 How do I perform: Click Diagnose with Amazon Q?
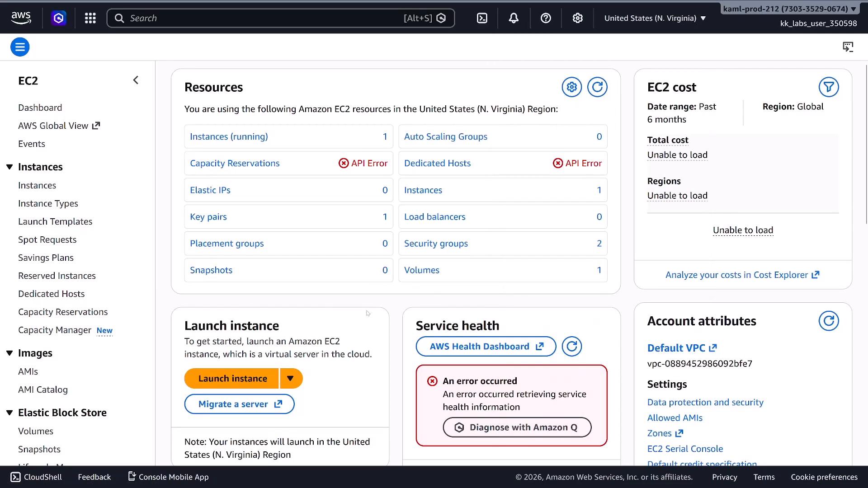(517, 427)
